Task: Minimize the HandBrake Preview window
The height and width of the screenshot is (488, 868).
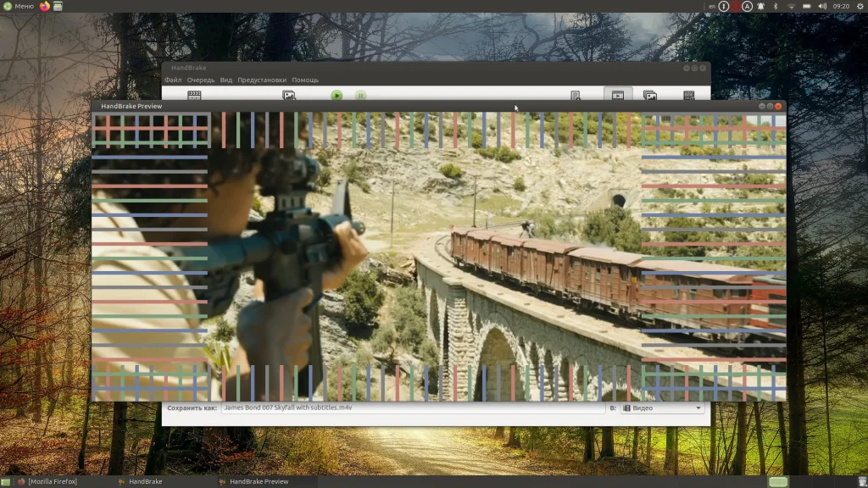Action: [x=762, y=106]
